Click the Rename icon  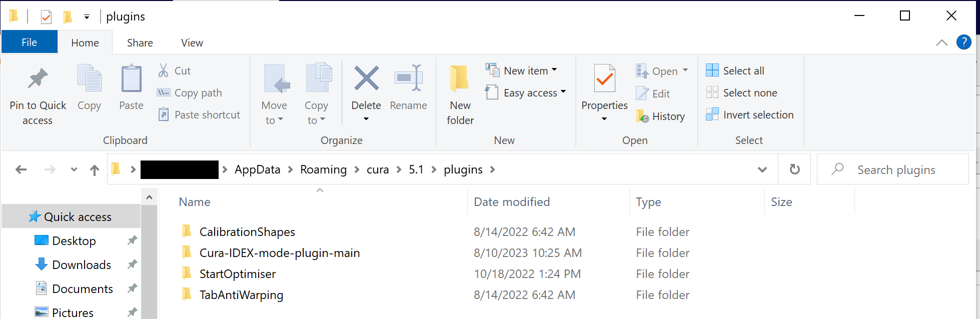[409, 77]
